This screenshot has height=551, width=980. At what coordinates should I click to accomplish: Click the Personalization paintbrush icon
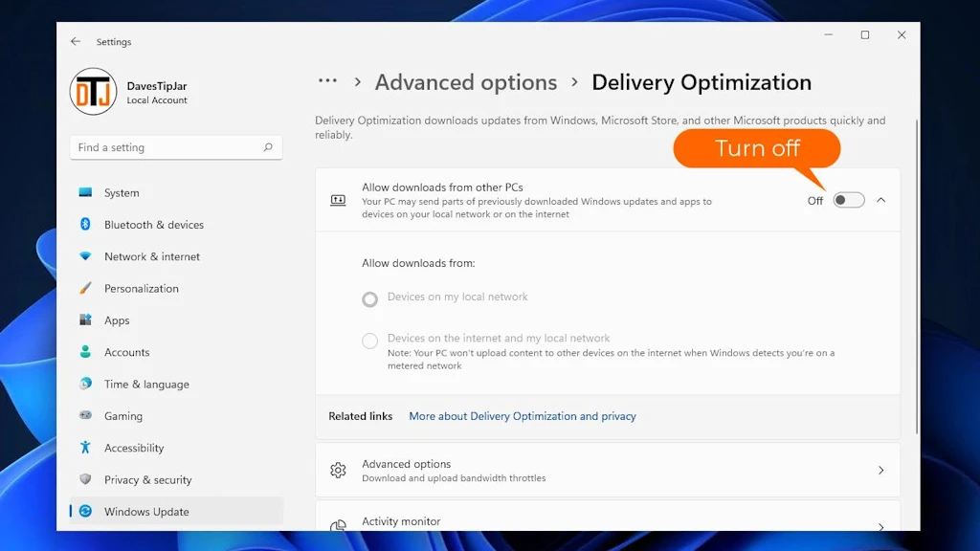(x=85, y=288)
